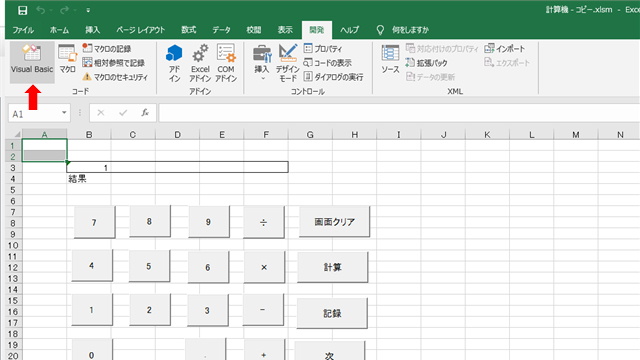Image resolution: width=640 pixels, height=360 pixels.
Task: Click the Clear Screen (画面クリア) button
Action: point(334,222)
